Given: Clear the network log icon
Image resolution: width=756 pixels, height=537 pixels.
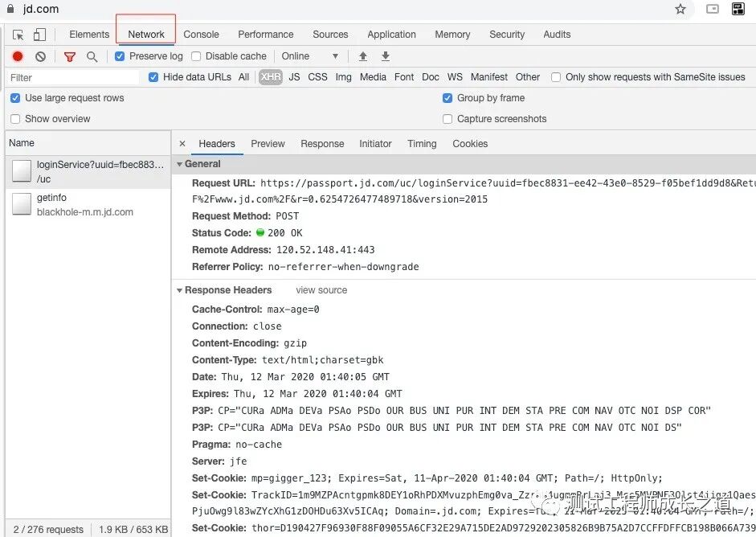Looking at the screenshot, I should pyautogui.click(x=40, y=56).
